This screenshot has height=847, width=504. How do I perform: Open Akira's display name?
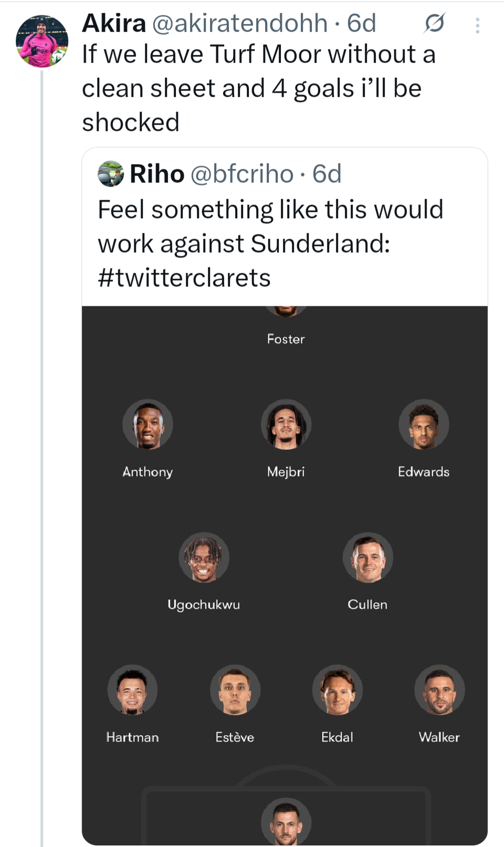pos(114,23)
